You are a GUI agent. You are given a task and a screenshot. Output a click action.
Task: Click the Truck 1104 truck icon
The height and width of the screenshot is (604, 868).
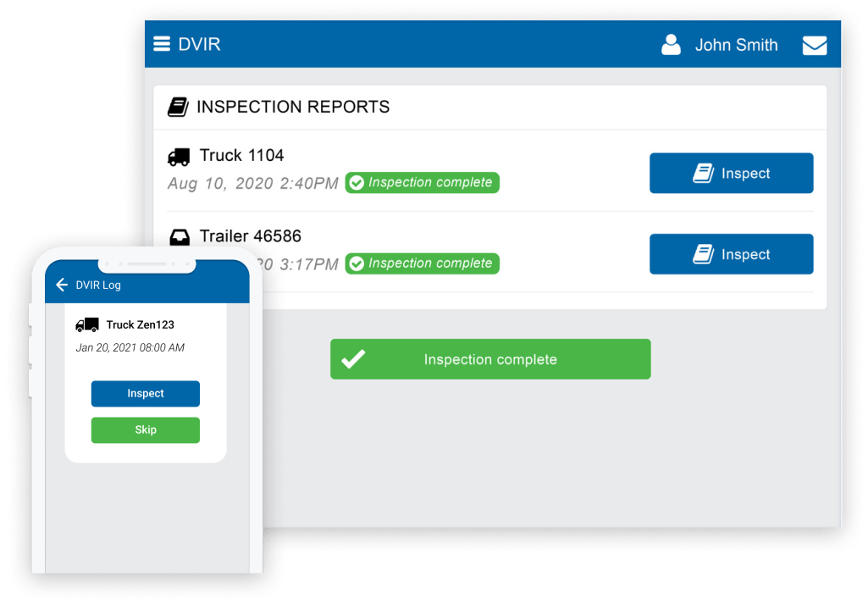tap(178, 158)
